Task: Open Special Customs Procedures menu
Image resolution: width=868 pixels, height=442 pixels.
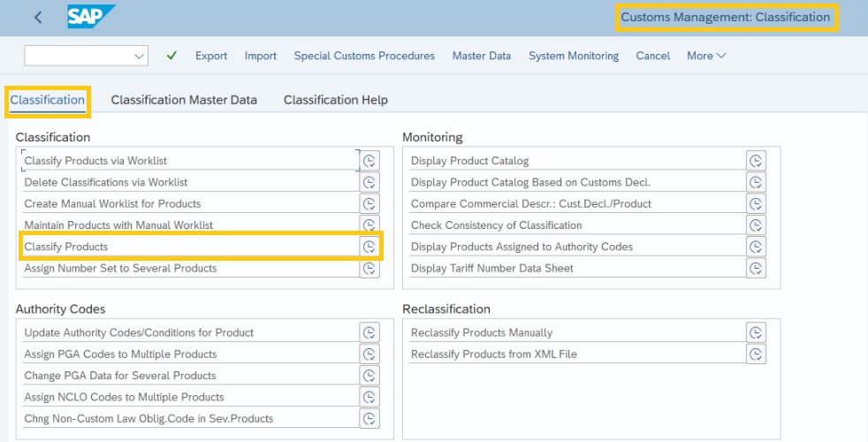Action: coord(364,56)
